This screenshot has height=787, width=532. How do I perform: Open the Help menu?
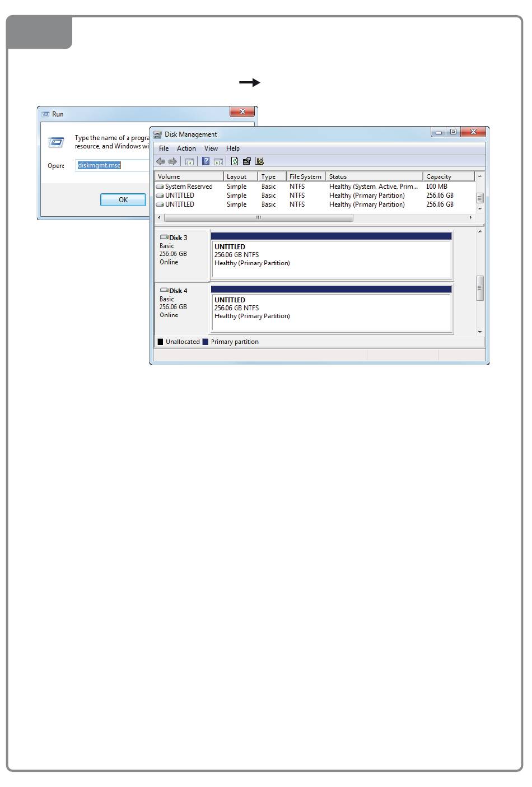click(233, 148)
